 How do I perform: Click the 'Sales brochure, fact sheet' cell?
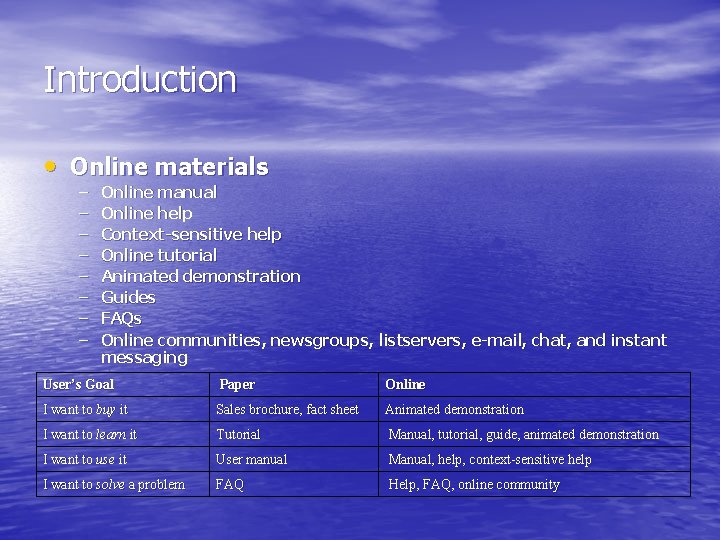pos(294,409)
